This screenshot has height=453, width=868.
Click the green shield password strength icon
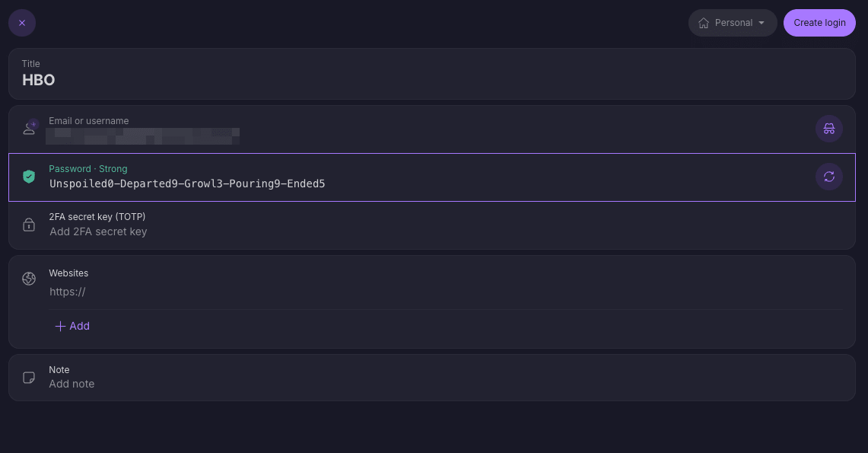click(29, 177)
